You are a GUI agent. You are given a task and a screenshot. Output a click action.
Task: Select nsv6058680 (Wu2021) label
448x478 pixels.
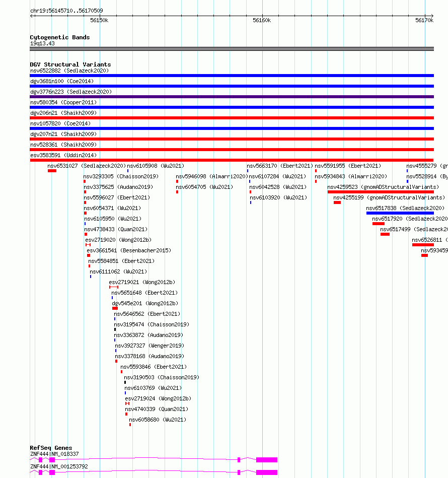[158, 420]
